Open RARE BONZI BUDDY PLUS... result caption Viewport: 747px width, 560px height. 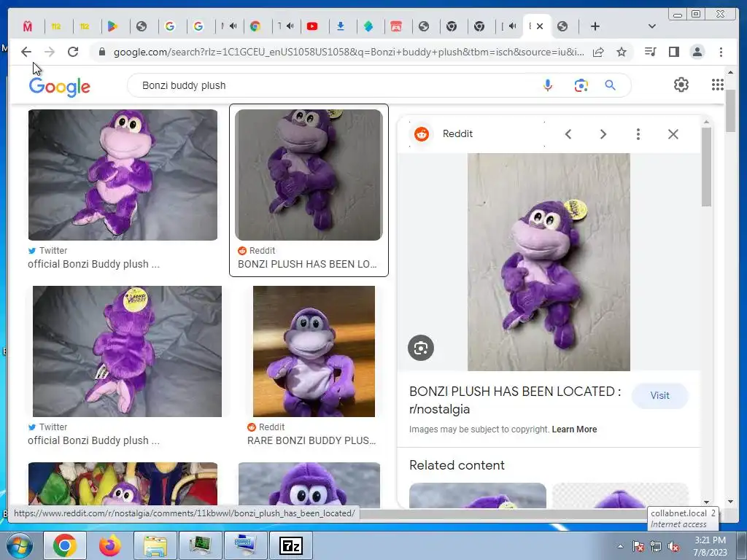coord(311,440)
